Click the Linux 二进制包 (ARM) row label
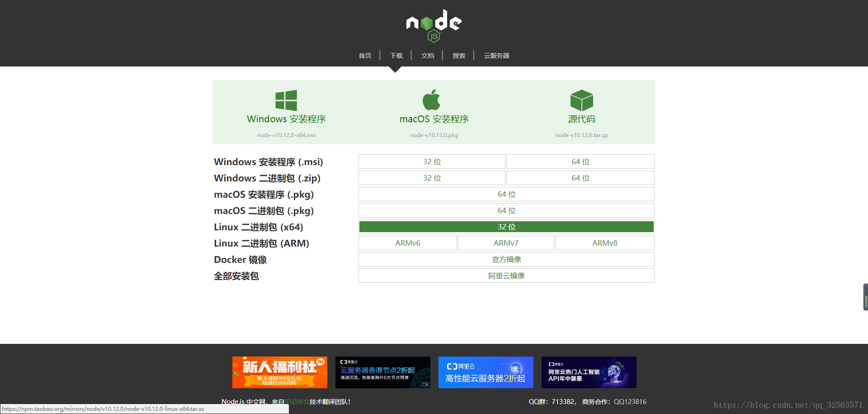Screen dimensions: 868x414 (262, 243)
